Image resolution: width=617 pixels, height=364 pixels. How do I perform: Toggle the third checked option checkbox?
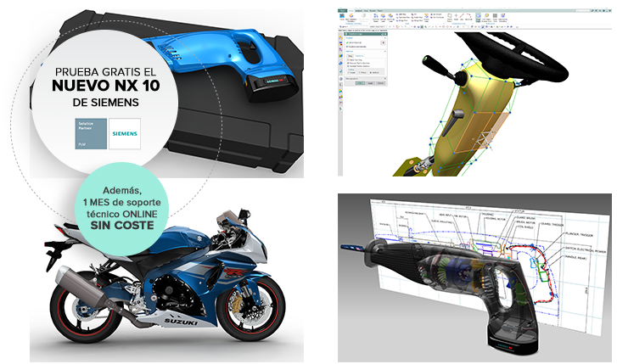pyautogui.click(x=348, y=66)
